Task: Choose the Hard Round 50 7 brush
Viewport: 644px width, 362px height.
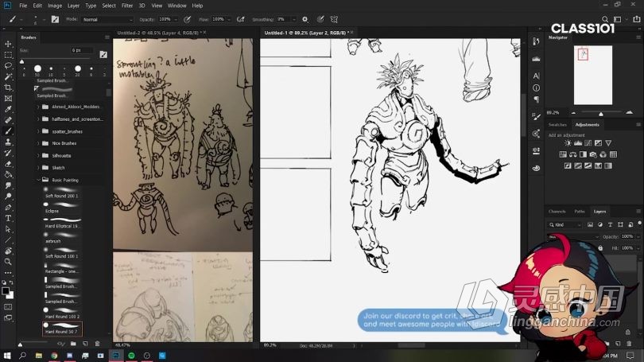Action: 62,329
